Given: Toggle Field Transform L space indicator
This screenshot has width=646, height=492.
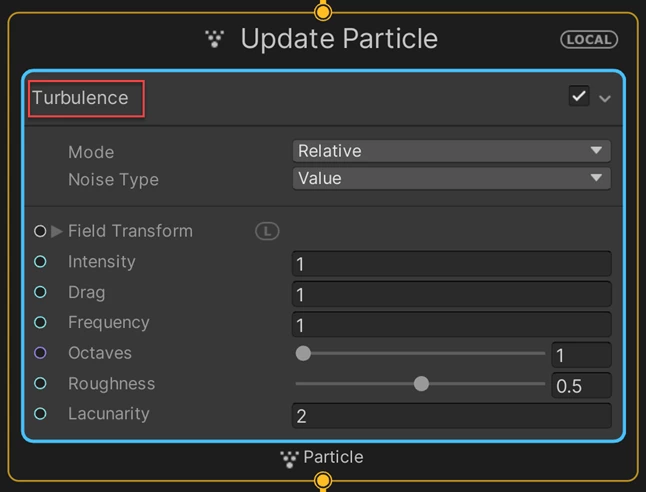Looking at the screenshot, I should [x=267, y=231].
